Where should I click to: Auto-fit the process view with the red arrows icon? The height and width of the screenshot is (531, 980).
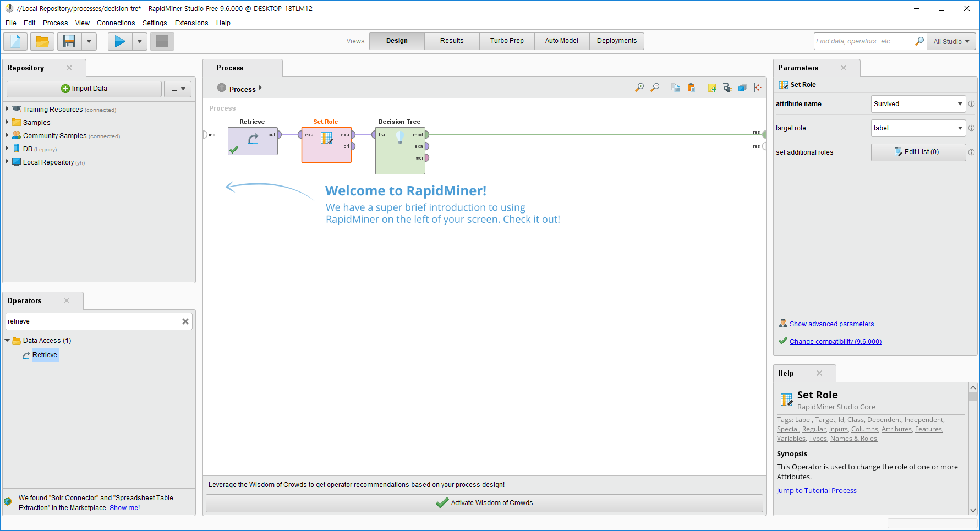tap(758, 87)
